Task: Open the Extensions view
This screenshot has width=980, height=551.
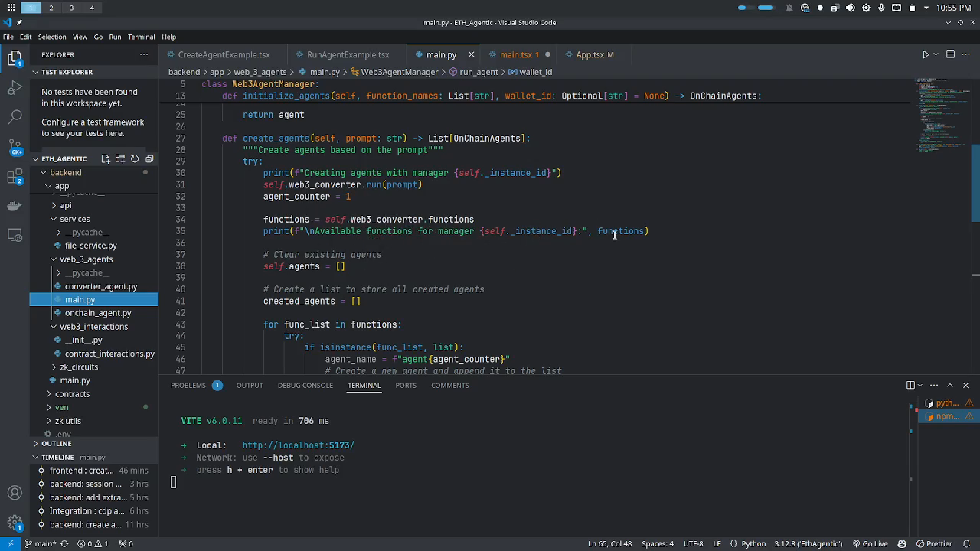Action: click(15, 176)
